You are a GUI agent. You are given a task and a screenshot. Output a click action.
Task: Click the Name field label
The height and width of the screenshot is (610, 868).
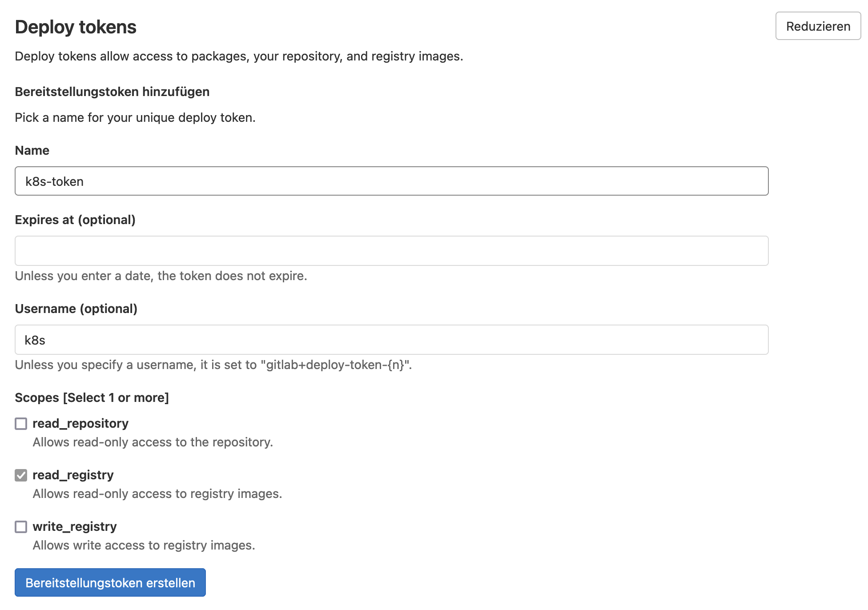click(32, 150)
